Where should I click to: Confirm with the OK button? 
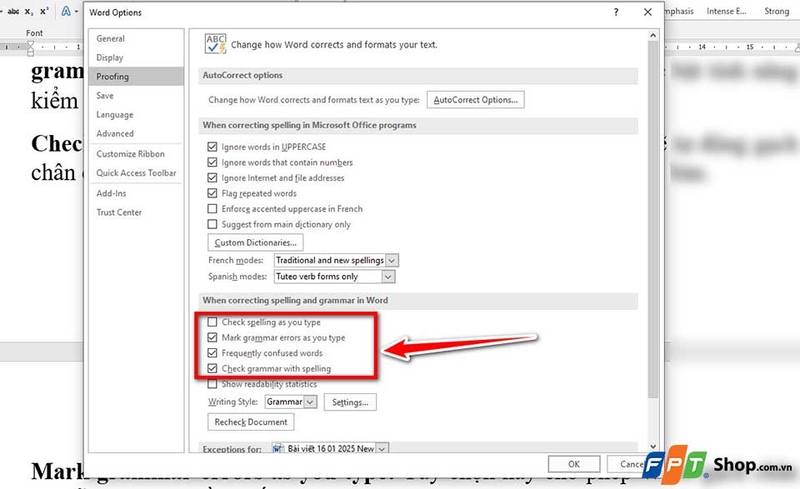pos(574,464)
